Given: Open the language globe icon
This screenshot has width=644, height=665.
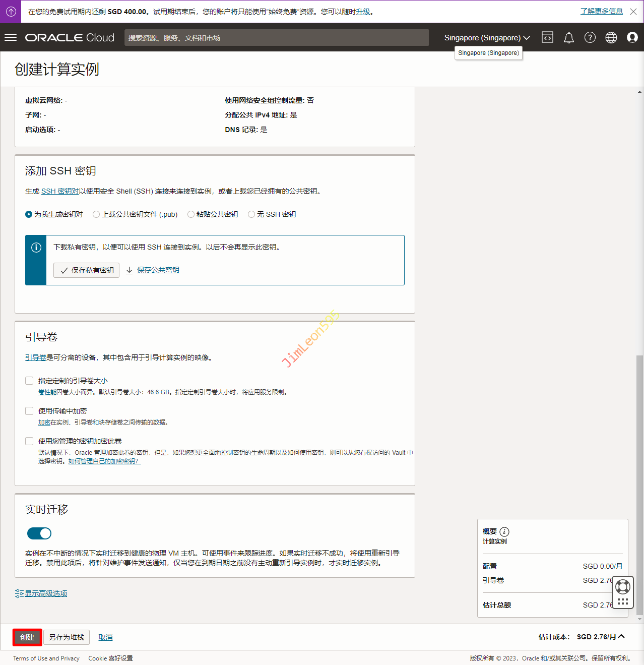Looking at the screenshot, I should (611, 37).
